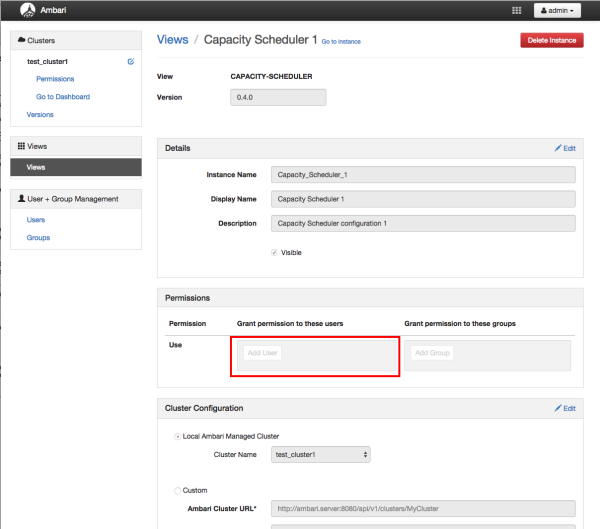Delete this view instance
Viewport: 600px width, 529px height.
pos(552,40)
